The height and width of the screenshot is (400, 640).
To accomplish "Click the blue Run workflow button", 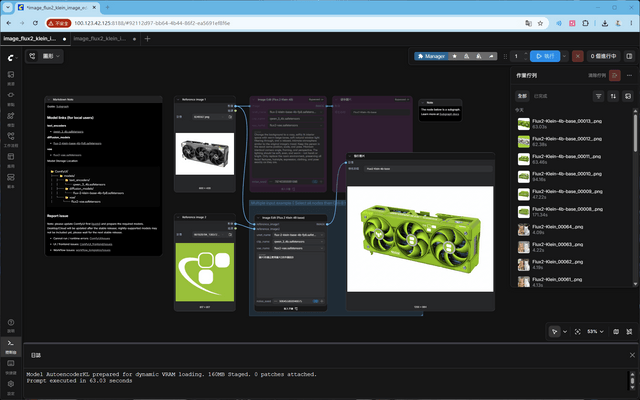I will [x=545, y=56].
